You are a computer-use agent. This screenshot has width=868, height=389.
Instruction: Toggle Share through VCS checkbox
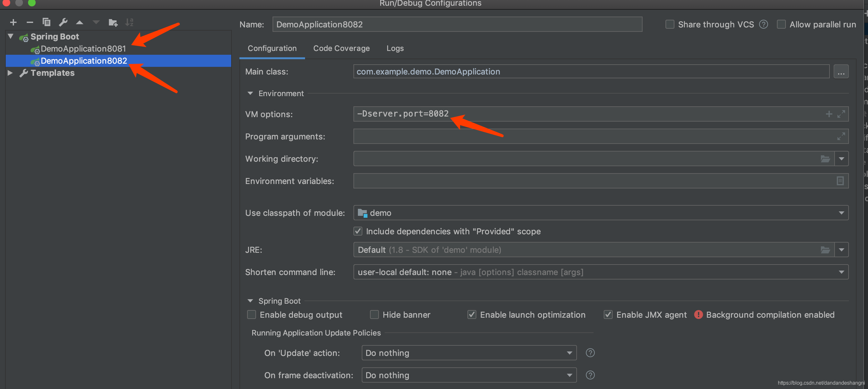pos(670,25)
